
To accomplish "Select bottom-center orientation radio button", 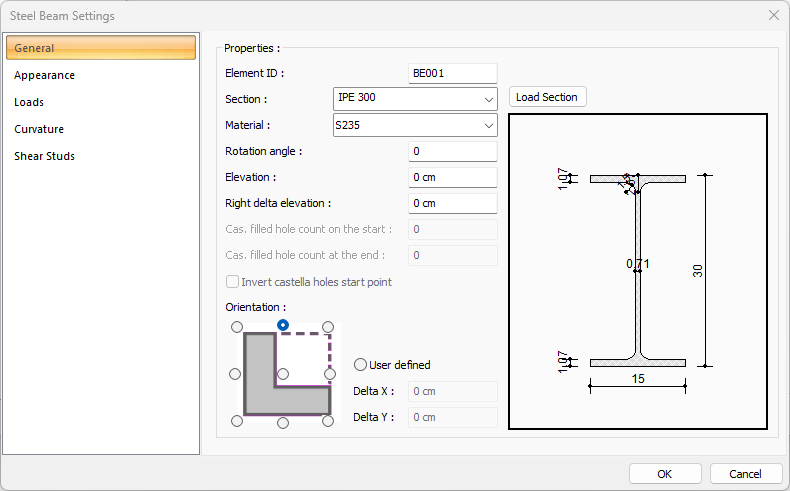I will tap(283, 423).
